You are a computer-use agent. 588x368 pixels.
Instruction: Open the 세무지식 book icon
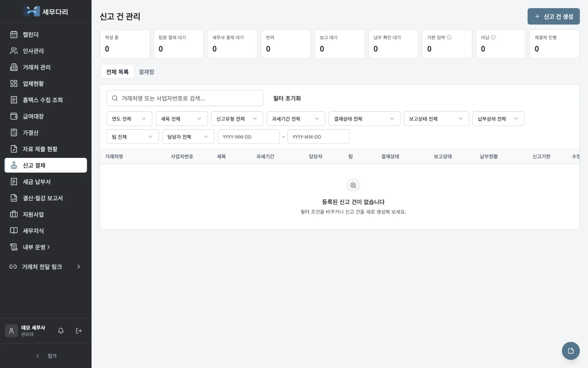pyautogui.click(x=14, y=231)
